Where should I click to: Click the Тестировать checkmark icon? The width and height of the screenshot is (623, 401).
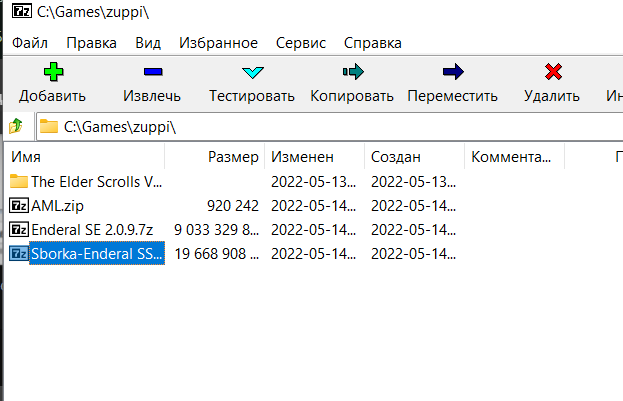point(253,72)
